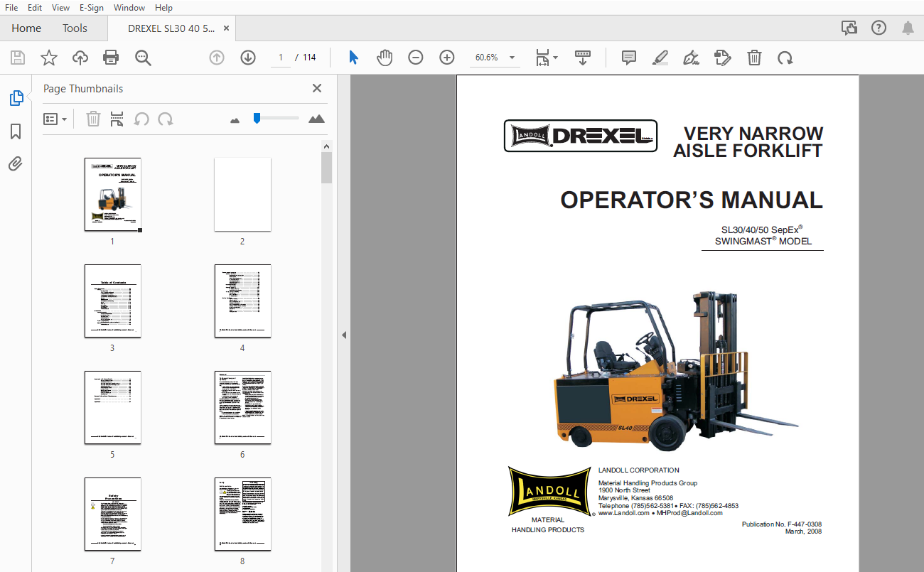This screenshot has height=572, width=924.
Task: Collapse the navigation pane arrow
Action: tap(344, 335)
